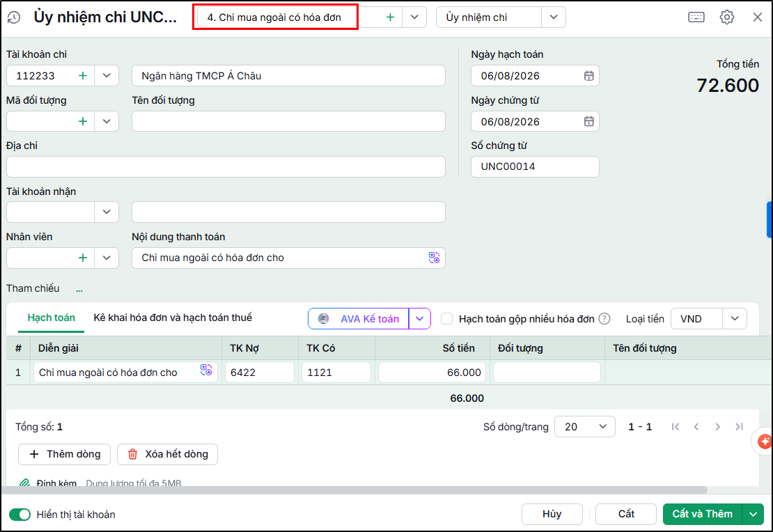The height and width of the screenshot is (532, 773).
Task: Toggle Hiển thị tài khoản switch
Action: point(19,515)
